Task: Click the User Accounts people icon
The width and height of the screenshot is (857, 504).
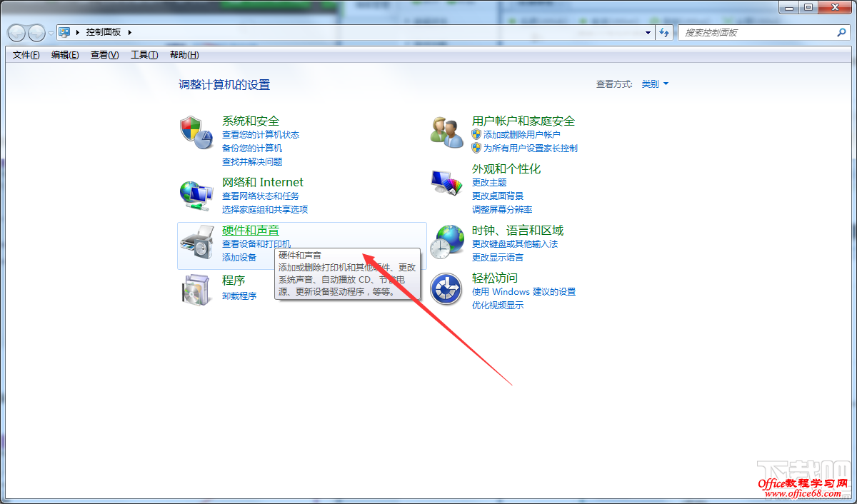Action: click(x=447, y=132)
